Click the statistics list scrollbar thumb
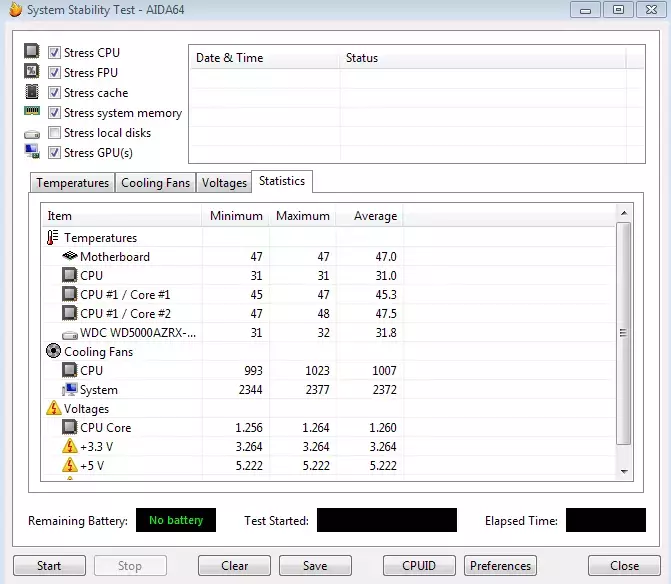The width and height of the screenshot is (671, 584). (x=624, y=333)
